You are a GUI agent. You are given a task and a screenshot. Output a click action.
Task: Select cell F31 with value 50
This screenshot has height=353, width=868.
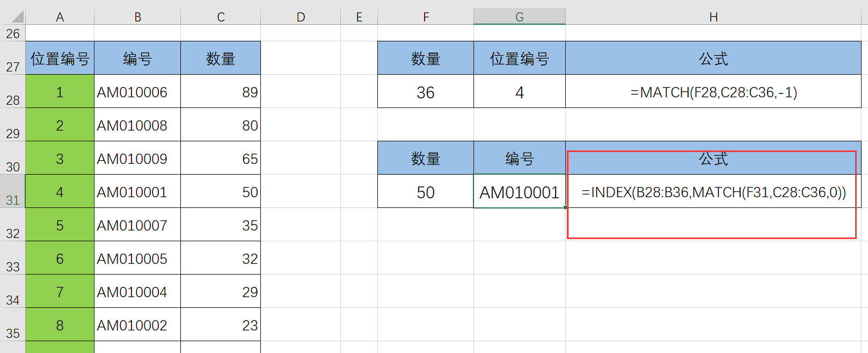pyautogui.click(x=426, y=191)
